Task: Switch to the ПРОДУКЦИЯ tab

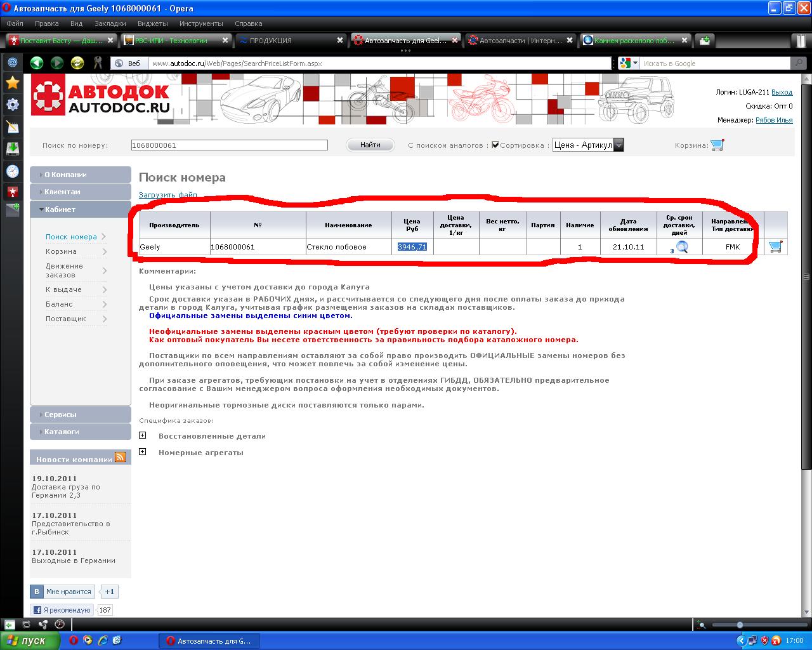Action: tap(289, 41)
